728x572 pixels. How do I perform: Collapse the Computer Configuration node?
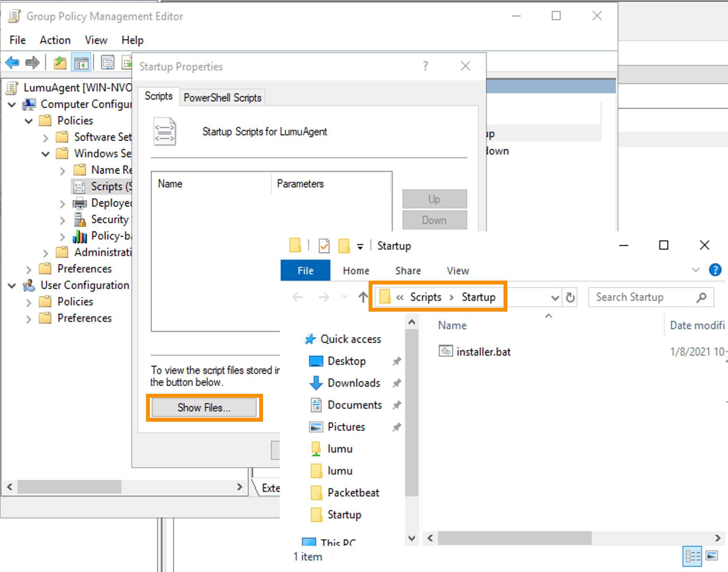tap(12, 104)
